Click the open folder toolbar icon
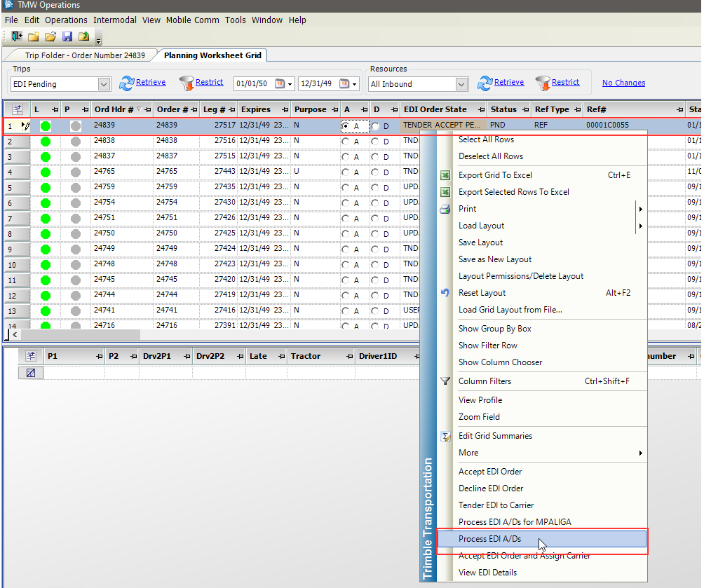Image resolution: width=704 pixels, height=588 pixels. pyautogui.click(x=50, y=36)
